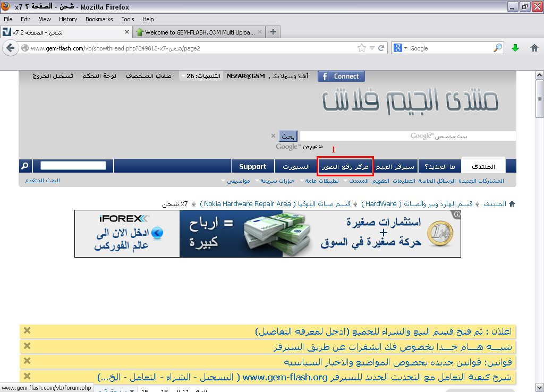Click تسجيل الخروج logout link

click(x=53, y=76)
